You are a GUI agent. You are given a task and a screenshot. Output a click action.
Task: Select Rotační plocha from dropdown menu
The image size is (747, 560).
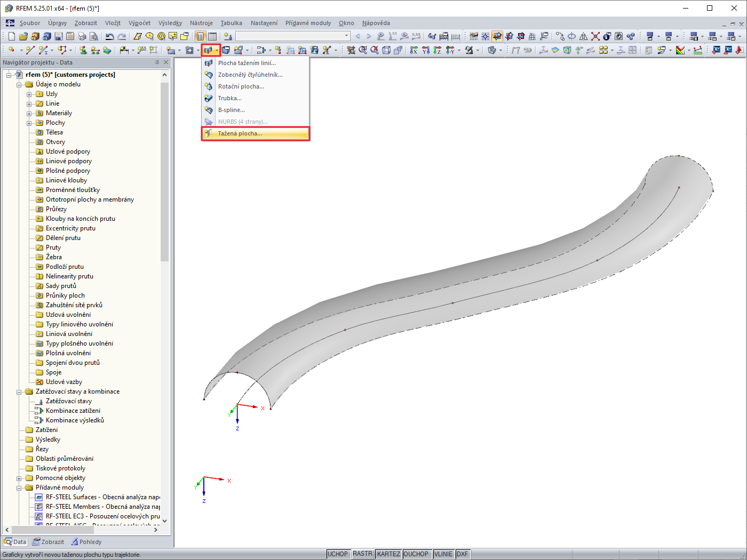click(x=241, y=86)
